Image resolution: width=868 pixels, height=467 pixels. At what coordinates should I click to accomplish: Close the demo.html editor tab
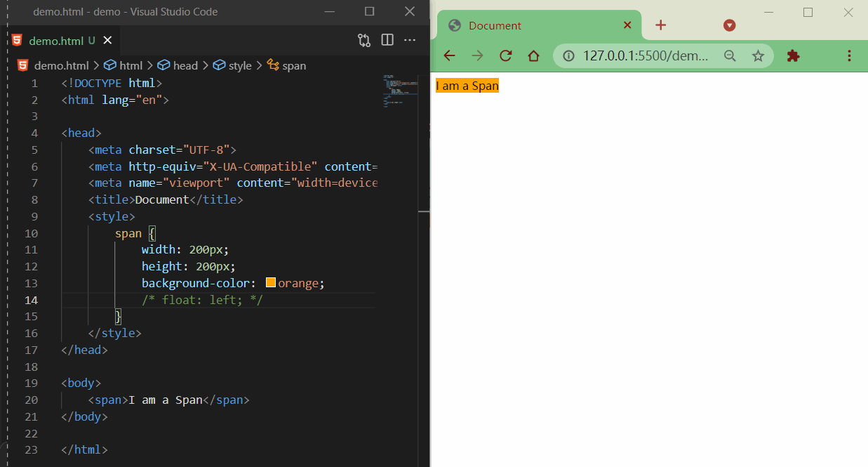tap(107, 40)
